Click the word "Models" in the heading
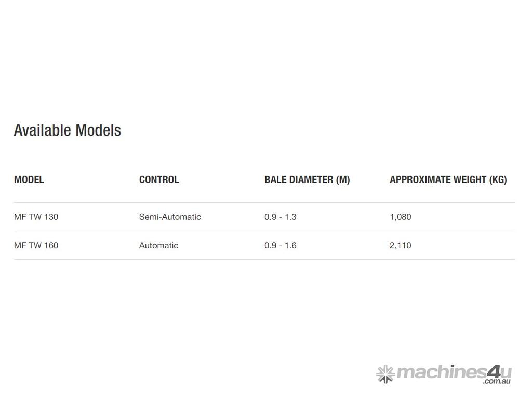 pos(98,130)
